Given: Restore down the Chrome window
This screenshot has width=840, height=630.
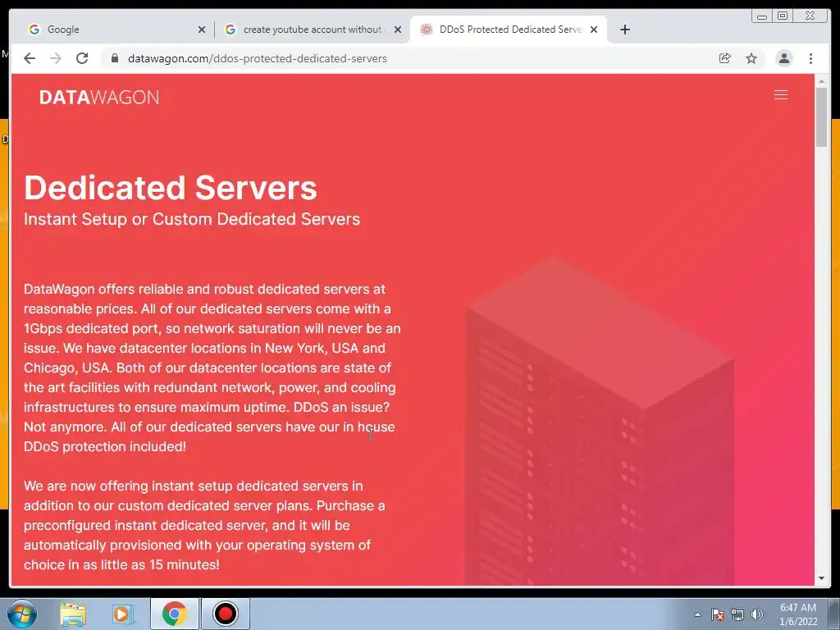Looking at the screenshot, I should (x=783, y=16).
